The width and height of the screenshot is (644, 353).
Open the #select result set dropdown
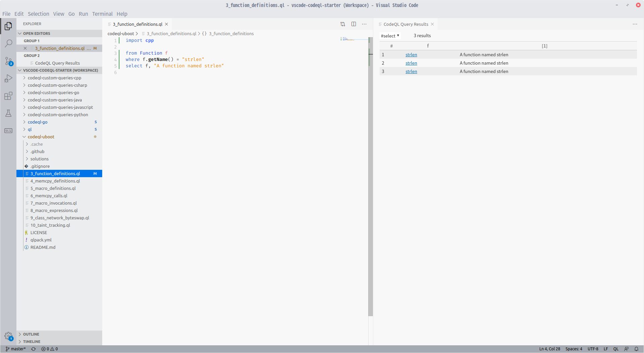390,36
